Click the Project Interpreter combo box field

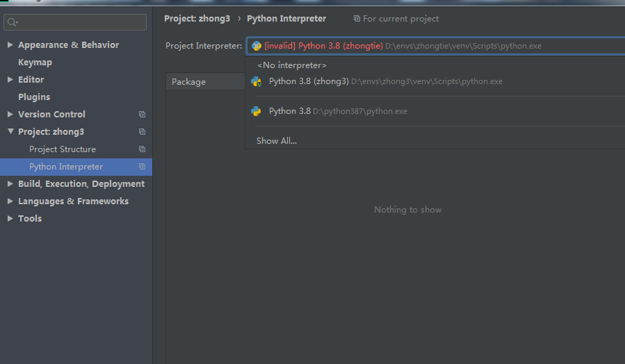435,46
